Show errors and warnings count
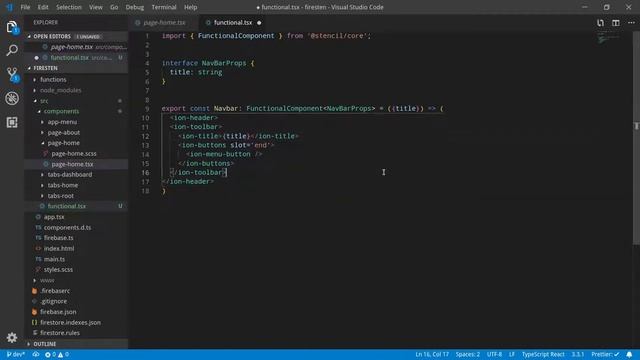This screenshot has width=640, height=360. pos(57,354)
